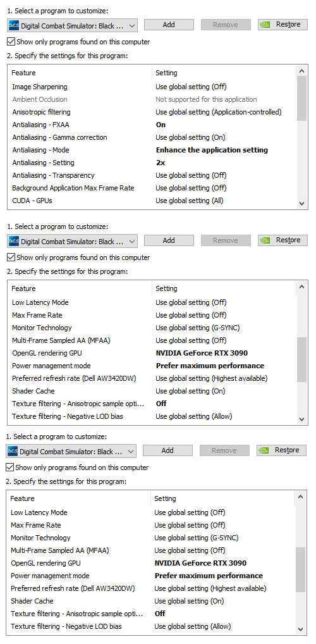This screenshot has width=316, height=644.
Task: Click the DCS icon in the topmost program selector
Action: [x=14, y=25]
